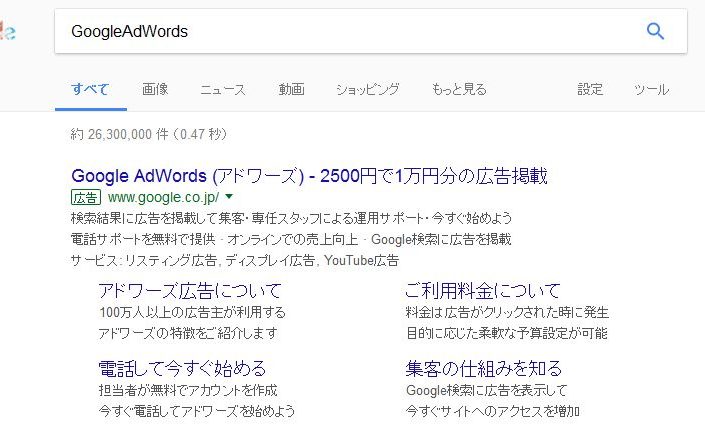Image resolution: width=705 pixels, height=435 pixels.
Task: Open the ショッピング tab
Action: tap(368, 89)
